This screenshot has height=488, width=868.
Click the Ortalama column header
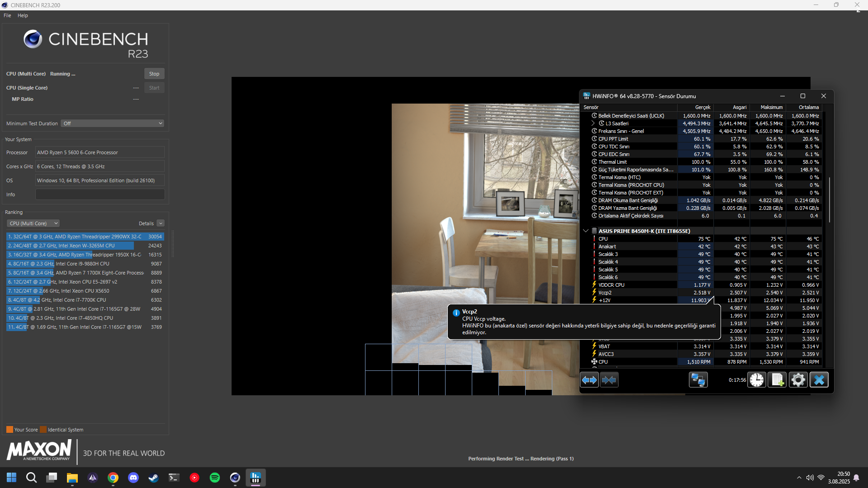804,107
